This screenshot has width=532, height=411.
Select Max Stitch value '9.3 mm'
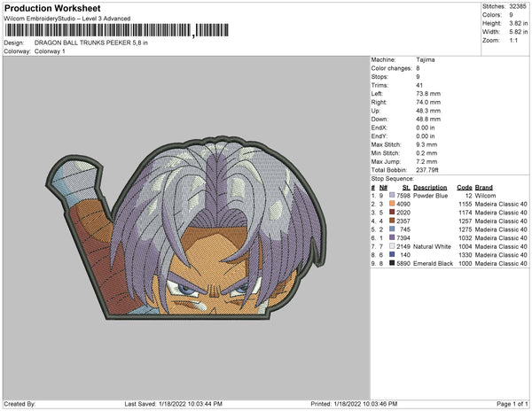pyautogui.click(x=426, y=144)
